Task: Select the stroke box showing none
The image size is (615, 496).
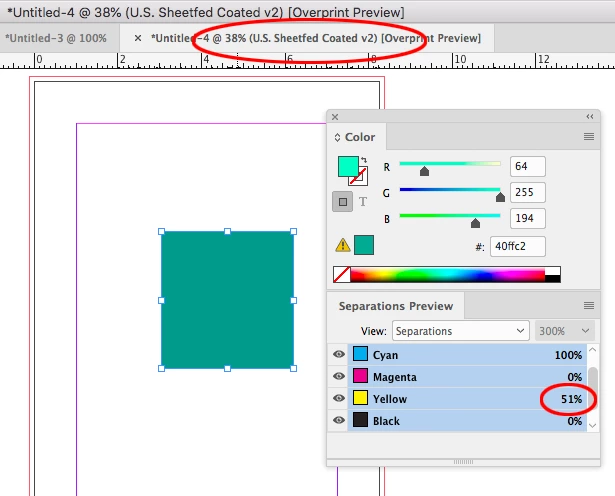Action: [362, 180]
